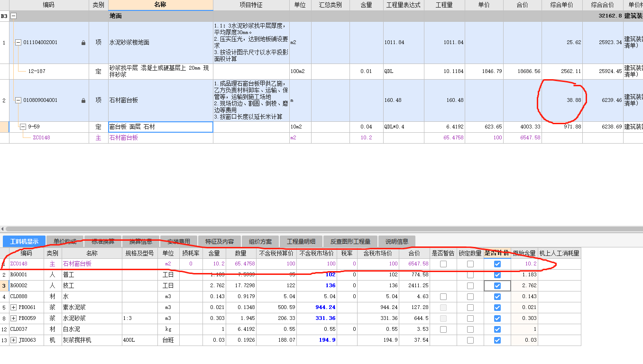Select market price 331.36 for 水泥砂浆
This screenshot has height=364, width=643.
[x=317, y=318]
